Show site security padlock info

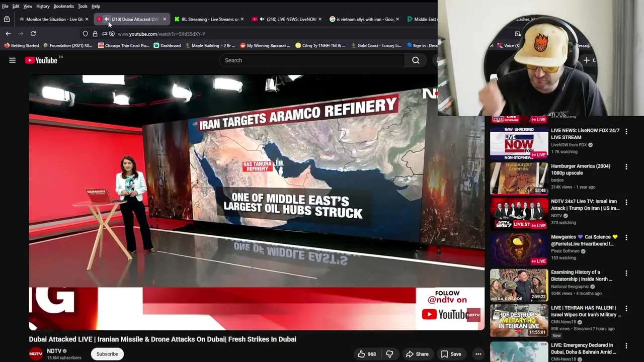[x=95, y=34]
